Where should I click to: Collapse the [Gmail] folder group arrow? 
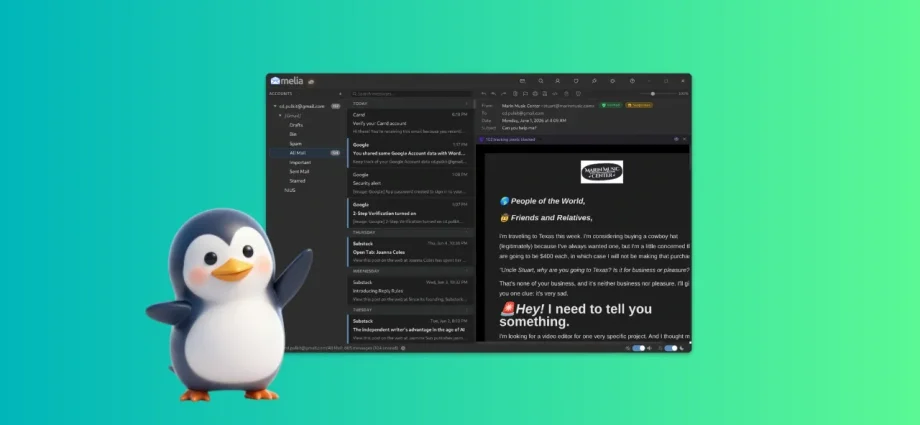click(280, 116)
